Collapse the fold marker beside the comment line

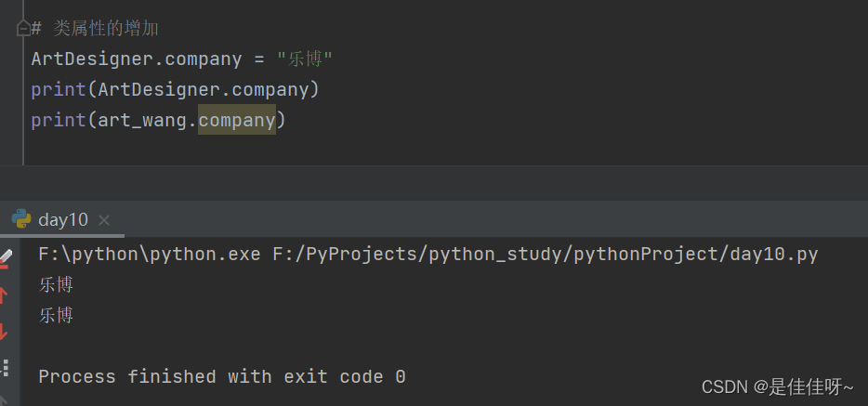[23, 28]
